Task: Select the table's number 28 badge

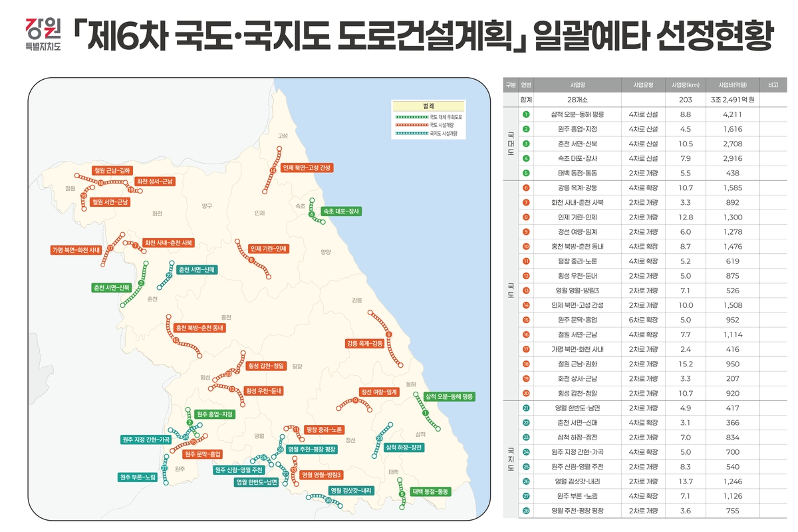Action: tap(526, 511)
